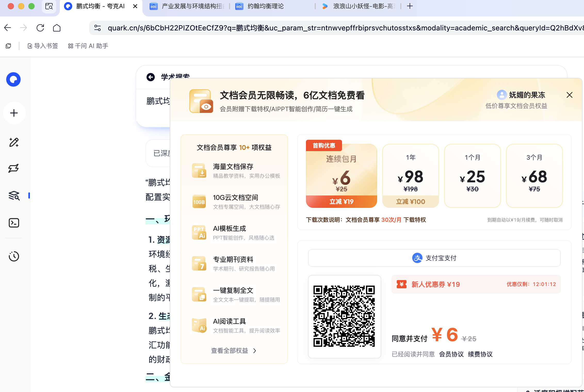Image resolution: width=584 pixels, height=392 pixels.
Task: Select 支付宝支付 payment method
Action: coord(434,258)
